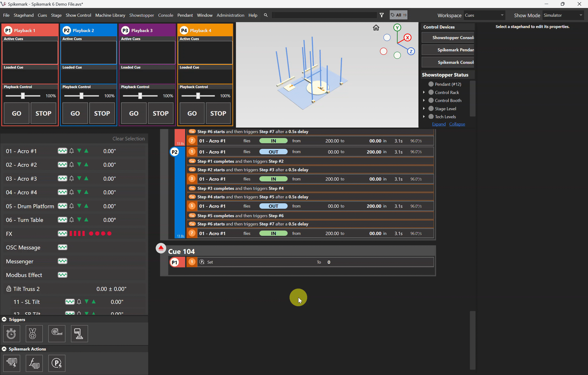Select the stopwatch timer trigger icon
The width and height of the screenshot is (588, 375).
(x=11, y=334)
